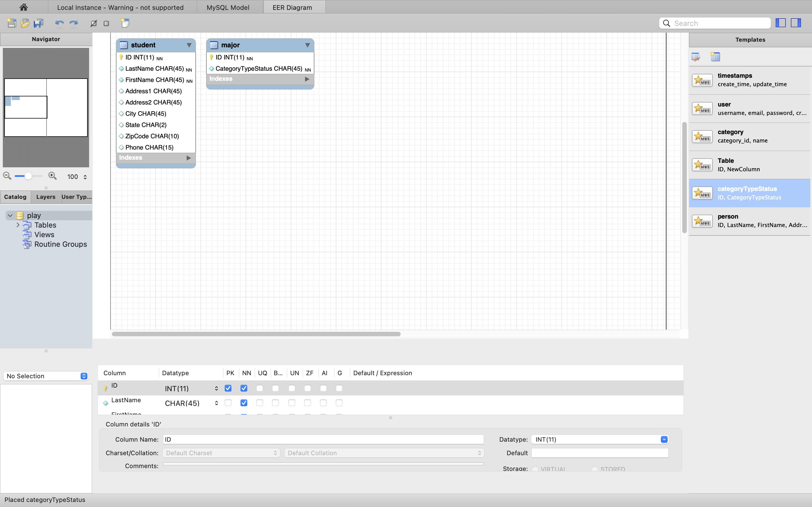Redo the last action
Viewport: 812px width, 507px height.
73,23
